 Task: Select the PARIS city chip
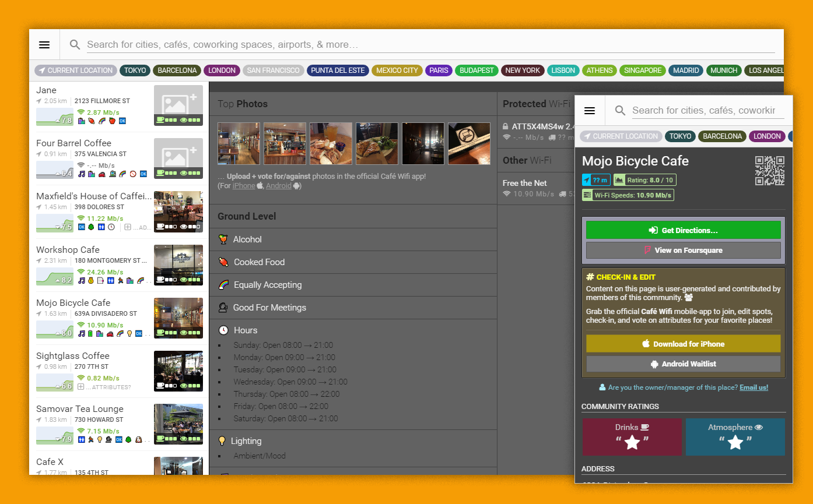pyautogui.click(x=439, y=71)
